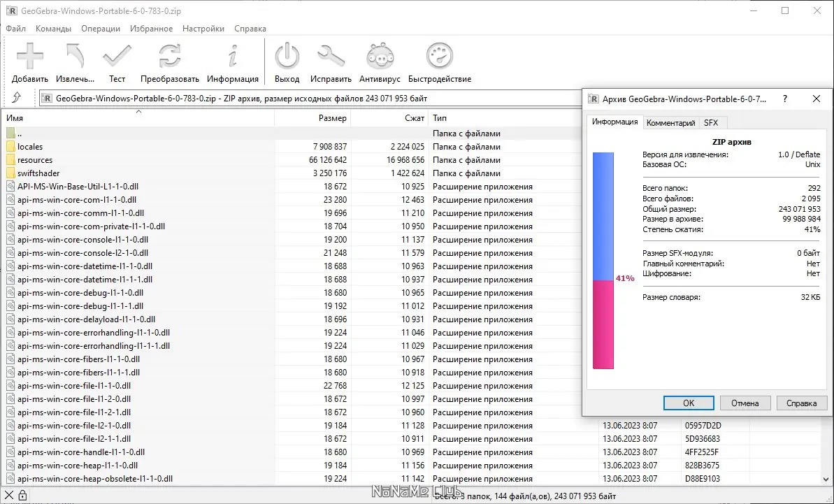This screenshot has width=834, height=504.
Task: Click the WinRAR title bar app icon
Action: 11,10
